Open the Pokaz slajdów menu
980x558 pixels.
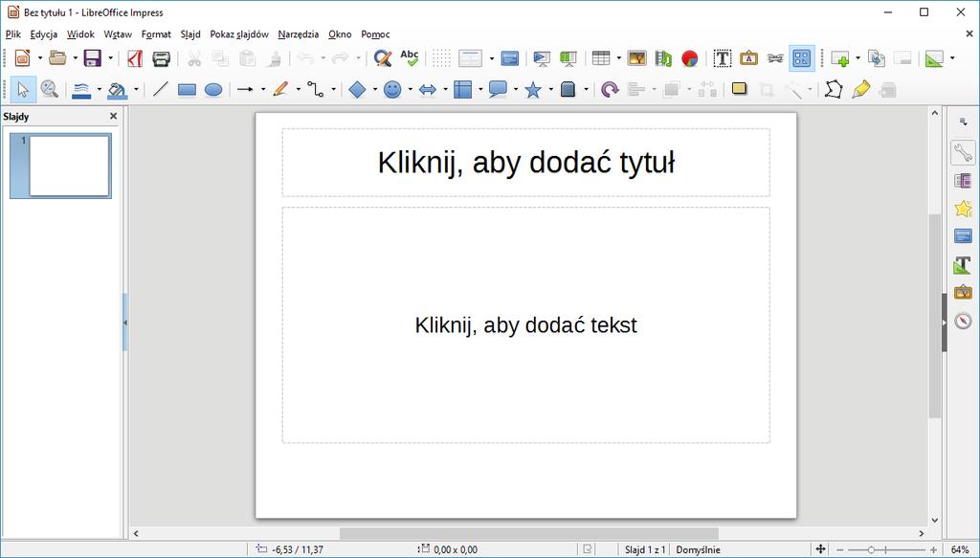[x=239, y=34]
